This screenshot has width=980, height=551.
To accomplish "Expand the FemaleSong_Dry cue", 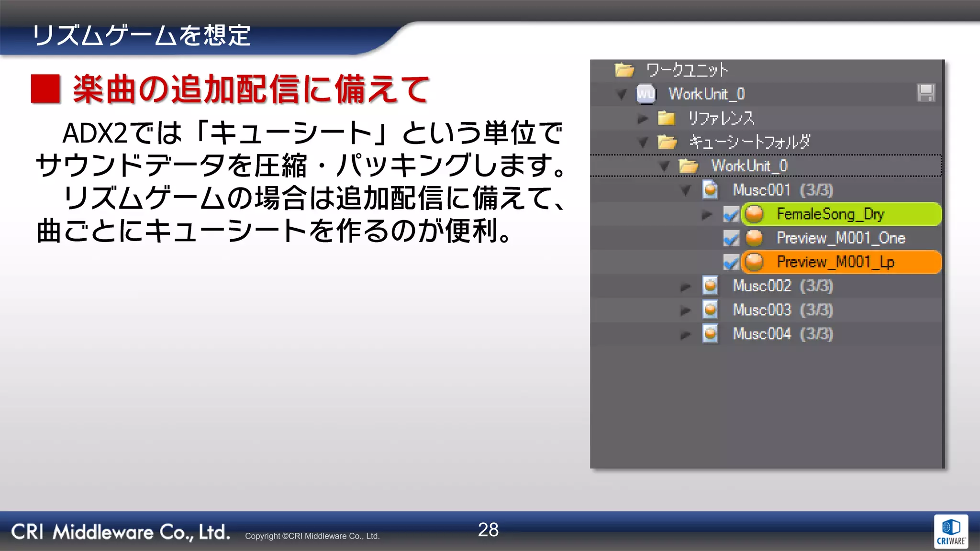I will 707,214.
